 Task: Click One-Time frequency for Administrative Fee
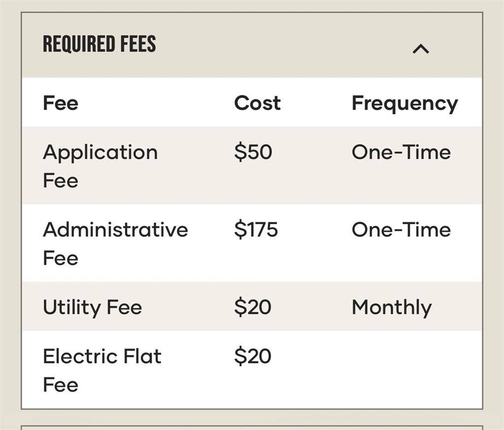(401, 230)
